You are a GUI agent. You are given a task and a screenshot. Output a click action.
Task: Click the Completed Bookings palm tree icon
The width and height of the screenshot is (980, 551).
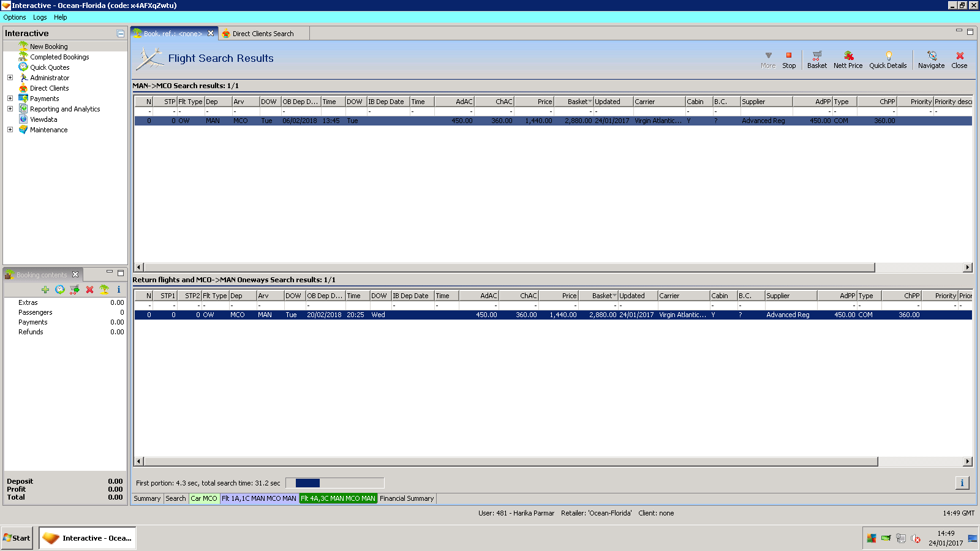coord(23,57)
